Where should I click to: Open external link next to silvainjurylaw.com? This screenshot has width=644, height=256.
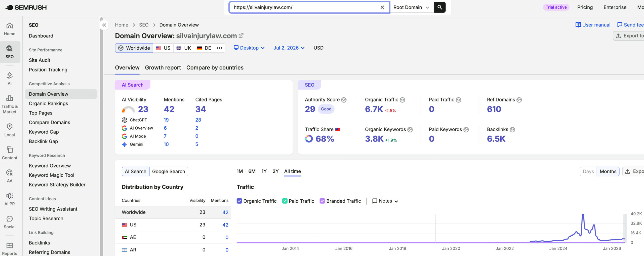click(241, 36)
